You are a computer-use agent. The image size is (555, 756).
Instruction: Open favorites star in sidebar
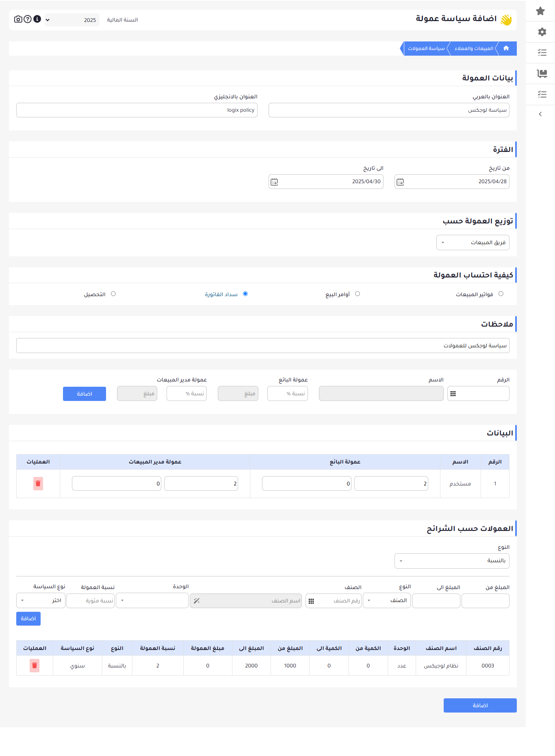(540, 11)
